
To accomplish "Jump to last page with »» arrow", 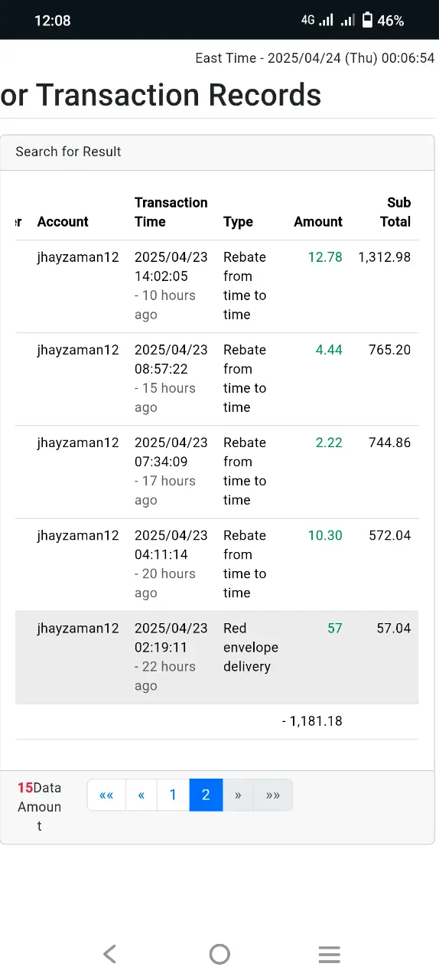I will click(273, 795).
